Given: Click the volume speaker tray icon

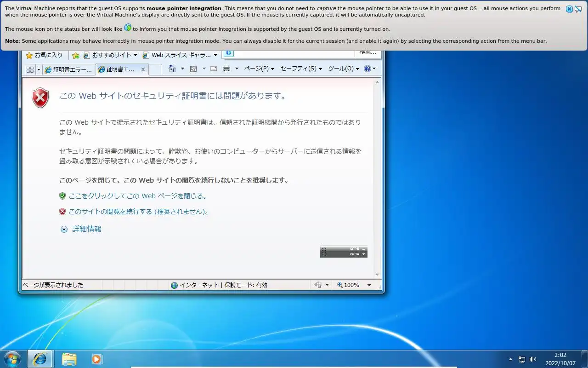Looking at the screenshot, I should (x=533, y=359).
